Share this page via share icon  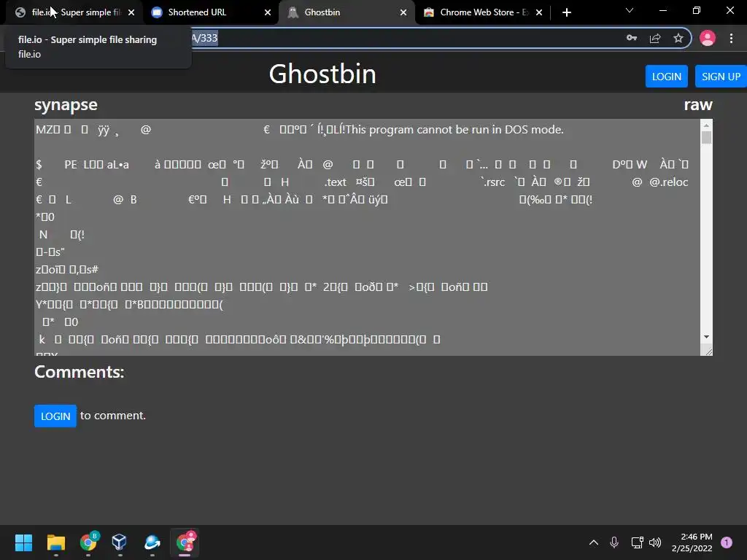coord(655,38)
